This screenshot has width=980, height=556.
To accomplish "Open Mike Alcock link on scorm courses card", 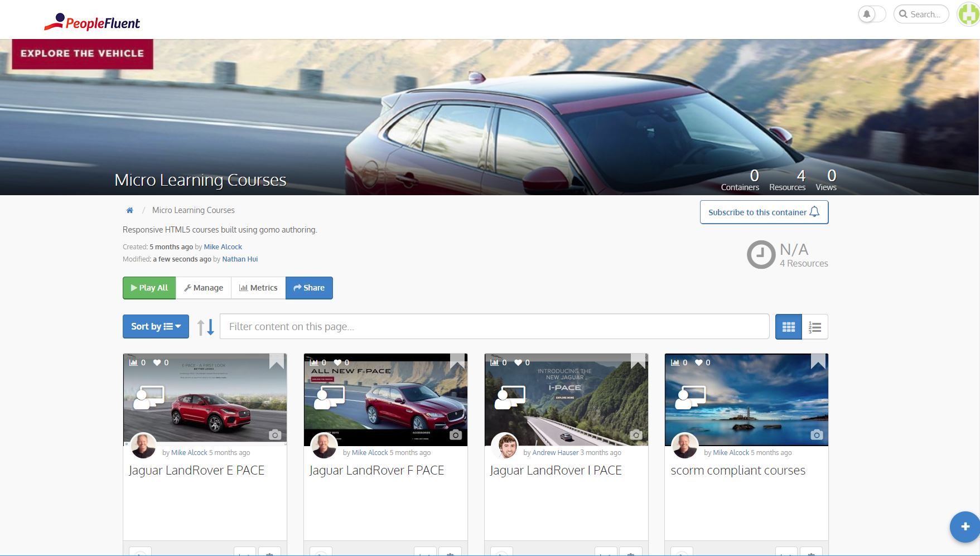I will [731, 453].
